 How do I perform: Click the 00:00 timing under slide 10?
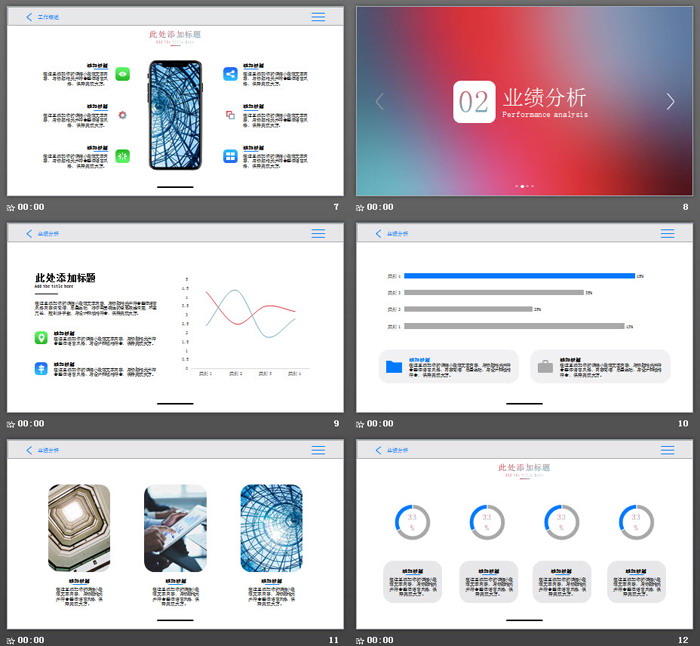pos(380,423)
